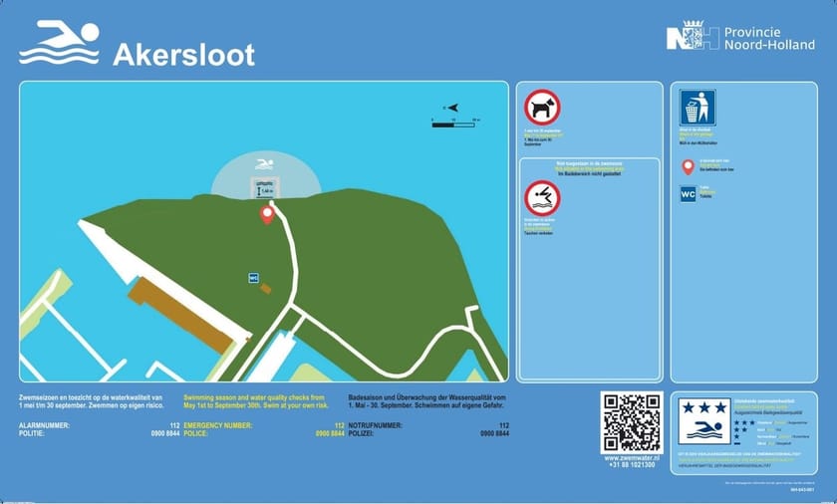Click the 'Tauchen verboten' caption
Viewport: 837px width, 504px height.
[539, 234]
